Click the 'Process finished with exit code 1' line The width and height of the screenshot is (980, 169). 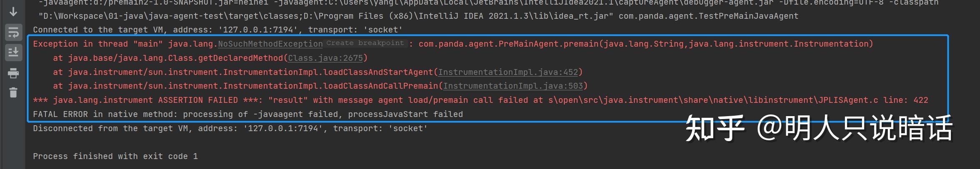tap(115, 156)
